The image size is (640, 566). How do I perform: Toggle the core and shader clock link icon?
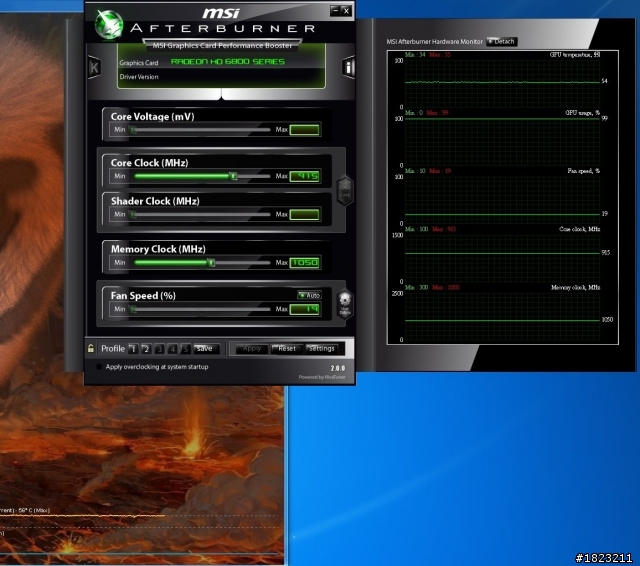tap(345, 191)
